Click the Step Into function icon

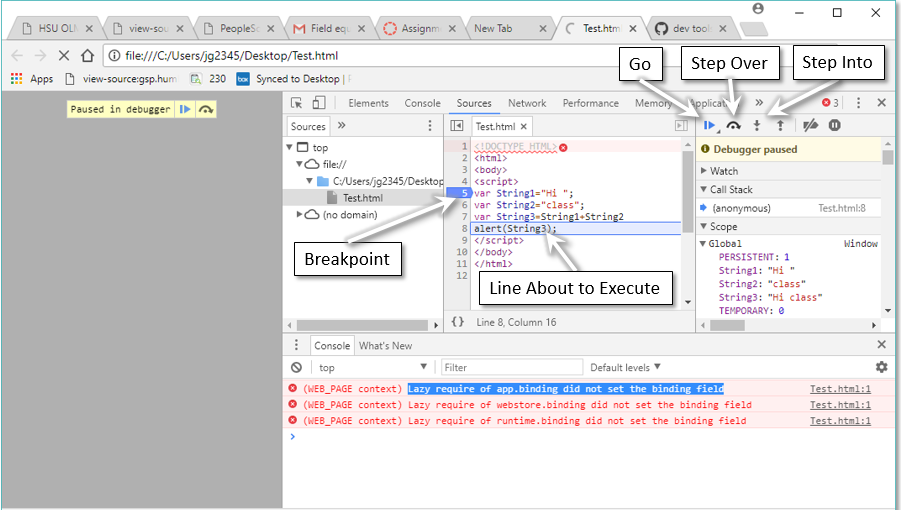click(757, 126)
